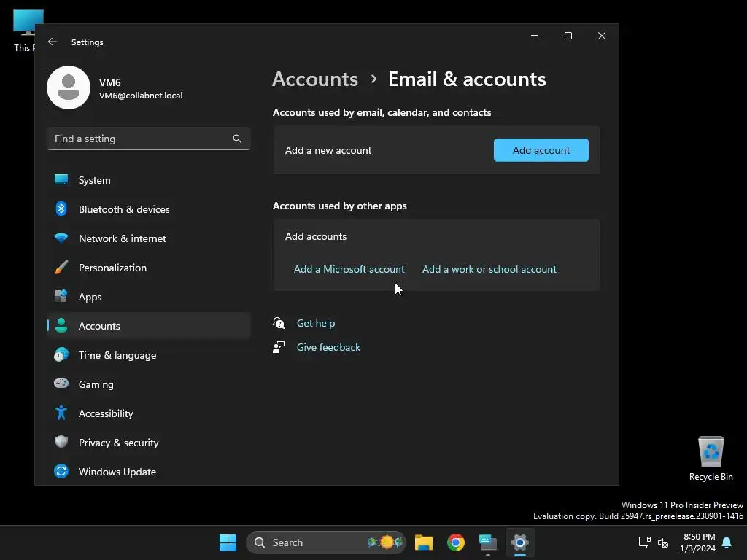Go to Privacy & security label
Screen dimensions: 747x560
[119, 443]
